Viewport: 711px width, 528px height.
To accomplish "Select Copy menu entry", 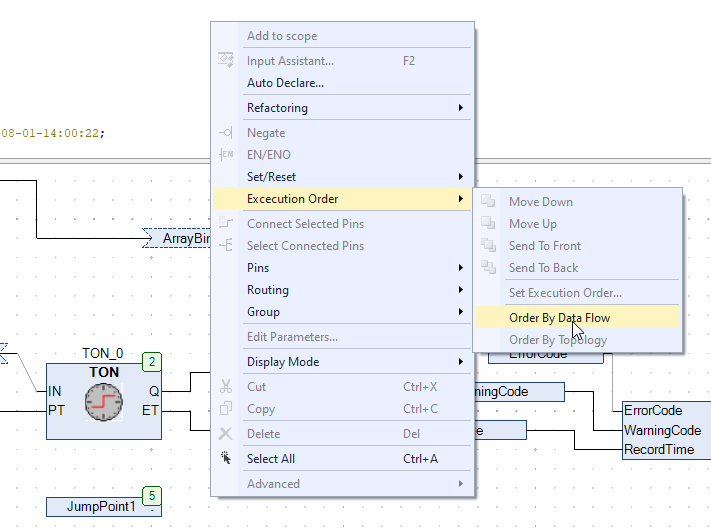I will tap(342, 409).
